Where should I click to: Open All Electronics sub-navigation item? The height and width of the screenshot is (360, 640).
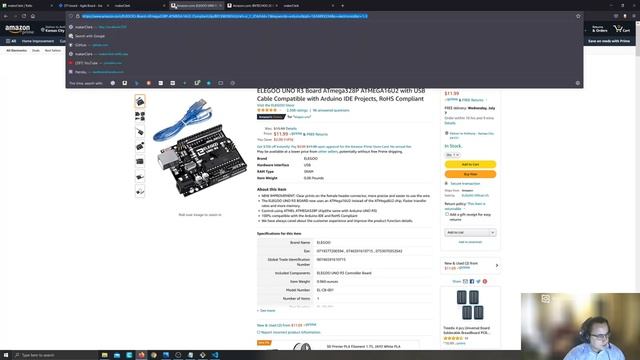click(x=17, y=51)
